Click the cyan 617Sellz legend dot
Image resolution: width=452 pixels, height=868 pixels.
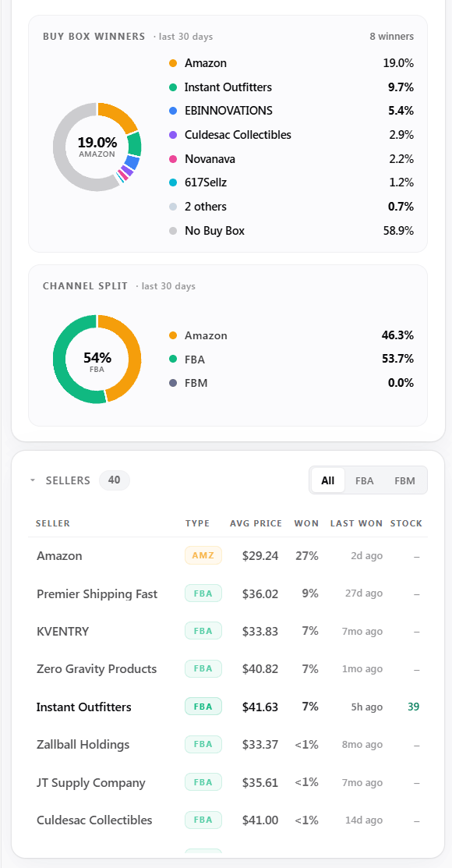pyautogui.click(x=173, y=182)
